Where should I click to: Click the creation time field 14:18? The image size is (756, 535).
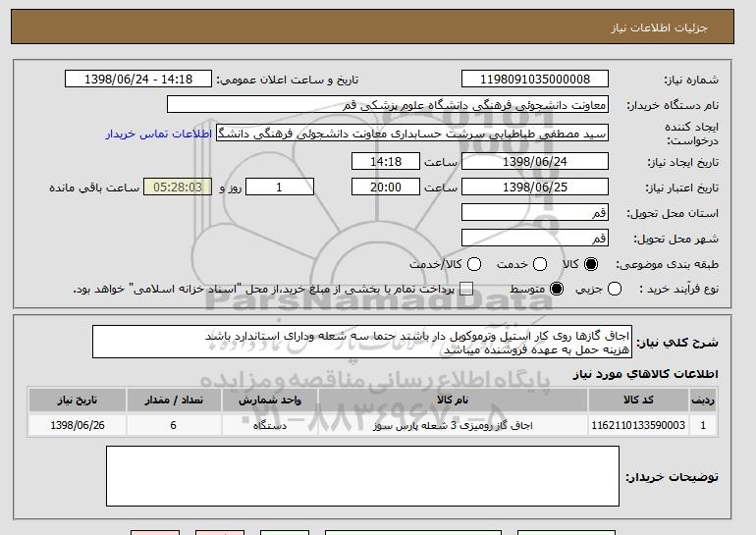coord(386,161)
